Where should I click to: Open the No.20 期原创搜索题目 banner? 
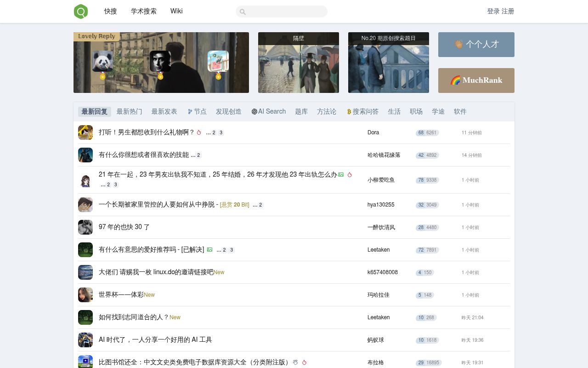[x=389, y=63]
